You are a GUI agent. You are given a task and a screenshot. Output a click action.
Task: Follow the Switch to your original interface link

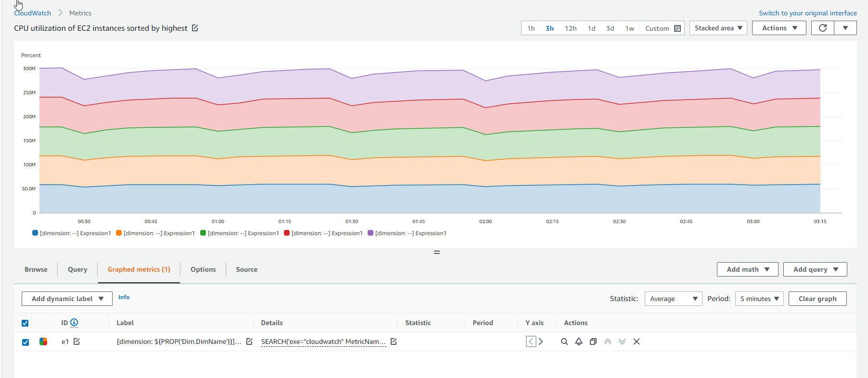click(808, 13)
